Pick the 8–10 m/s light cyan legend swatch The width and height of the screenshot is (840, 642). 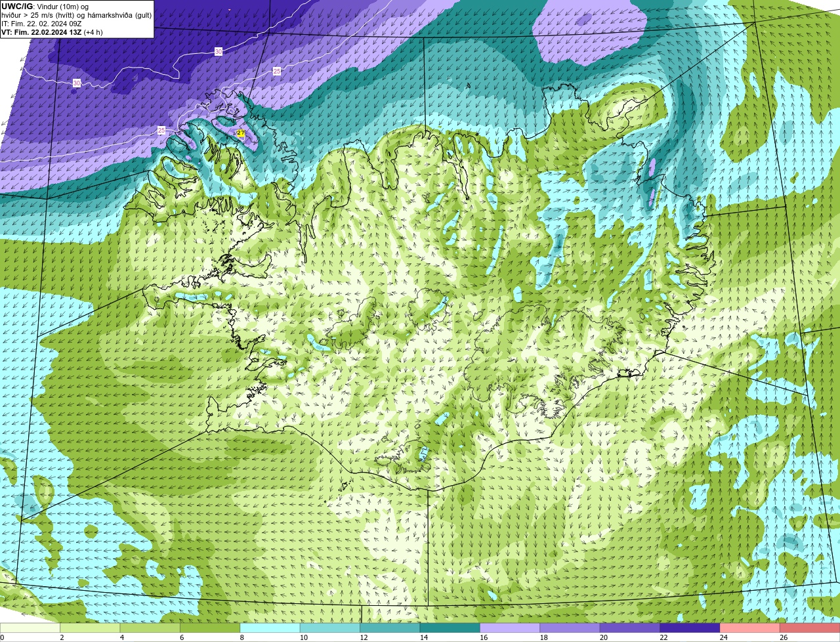pyautogui.click(x=270, y=628)
